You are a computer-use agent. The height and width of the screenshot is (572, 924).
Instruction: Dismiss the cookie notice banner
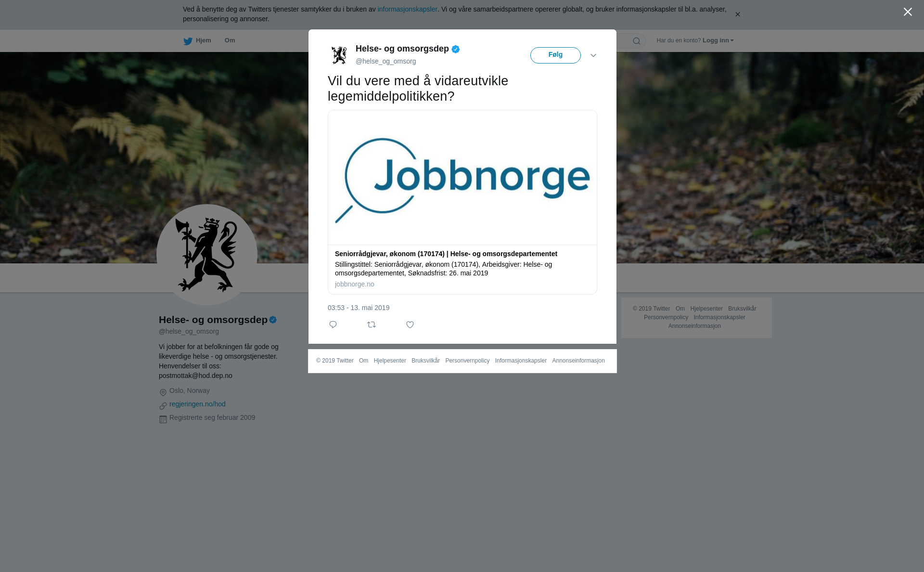737,14
